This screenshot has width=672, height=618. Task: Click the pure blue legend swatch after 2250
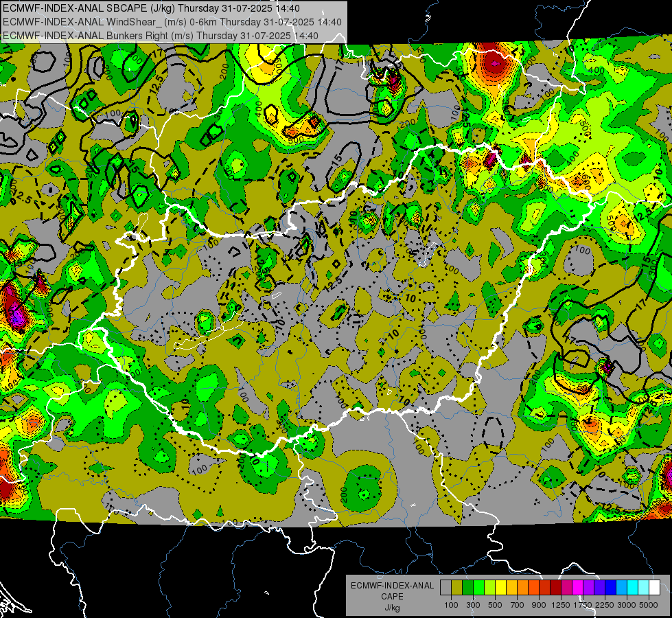611,588
